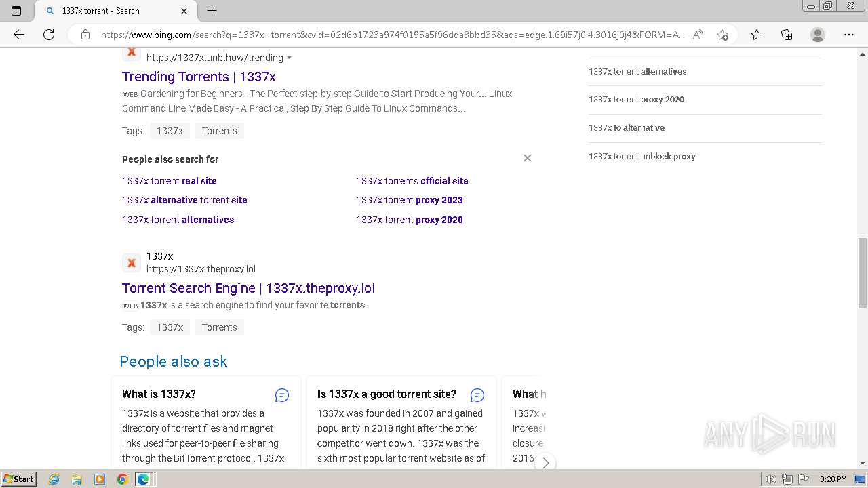868x488 pixels.
Task: Open the Windows Start menu
Action: point(19,479)
